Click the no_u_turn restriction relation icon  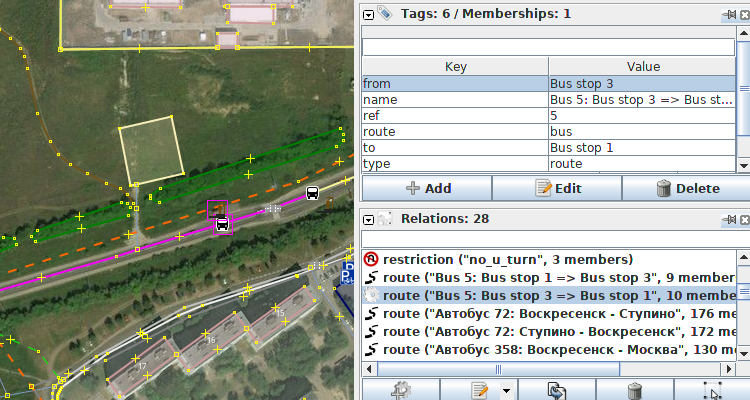pos(371,258)
